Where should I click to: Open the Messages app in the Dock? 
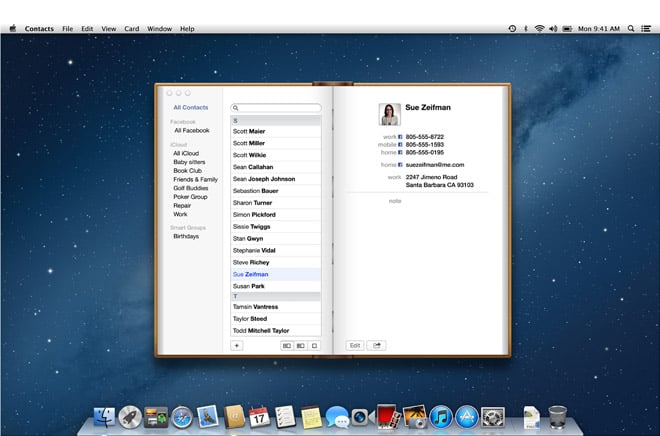(336, 415)
